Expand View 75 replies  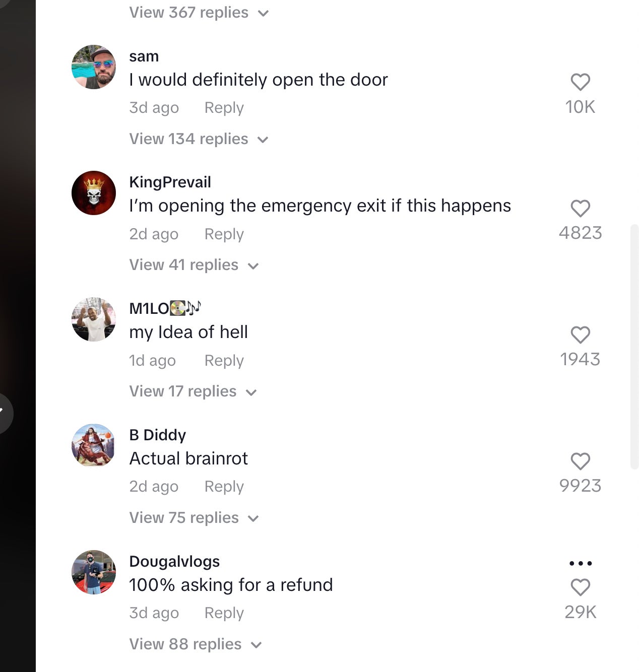pos(194,518)
